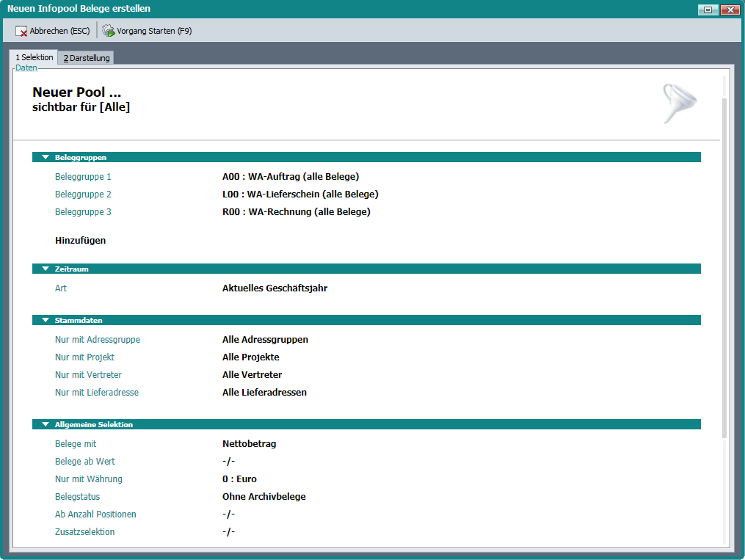Viewport: 745px width, 560px height.
Task: Change the Ohne Archivbelege status
Action: coord(264,497)
